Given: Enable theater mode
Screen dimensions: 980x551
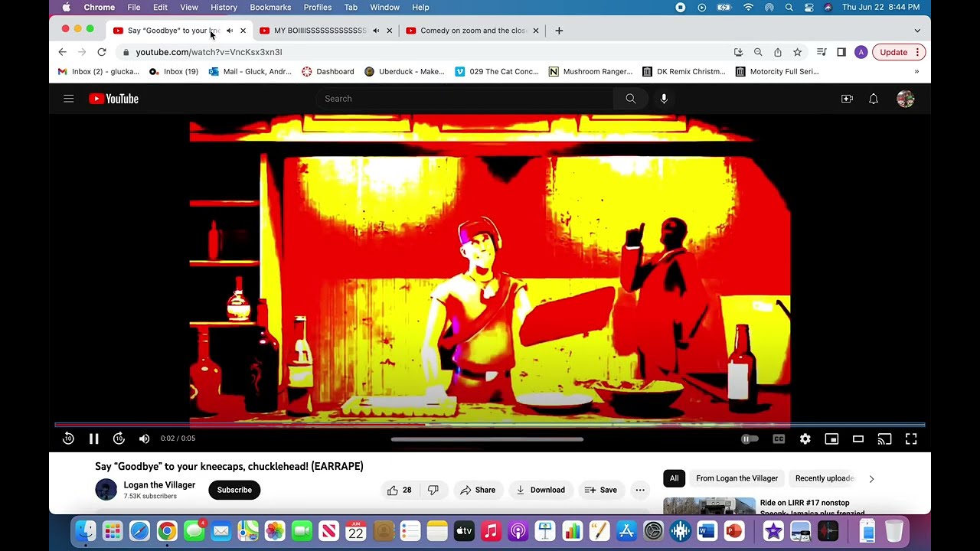Looking at the screenshot, I should click(858, 439).
